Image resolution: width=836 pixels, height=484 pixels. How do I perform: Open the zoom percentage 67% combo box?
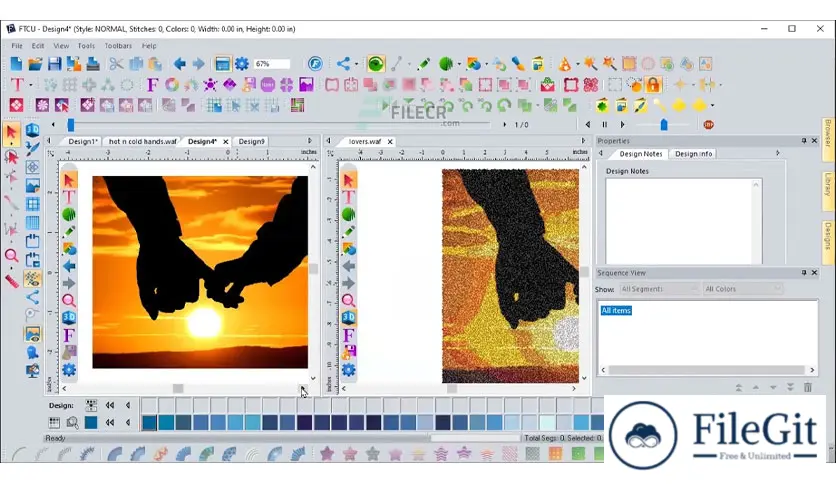(x=272, y=64)
